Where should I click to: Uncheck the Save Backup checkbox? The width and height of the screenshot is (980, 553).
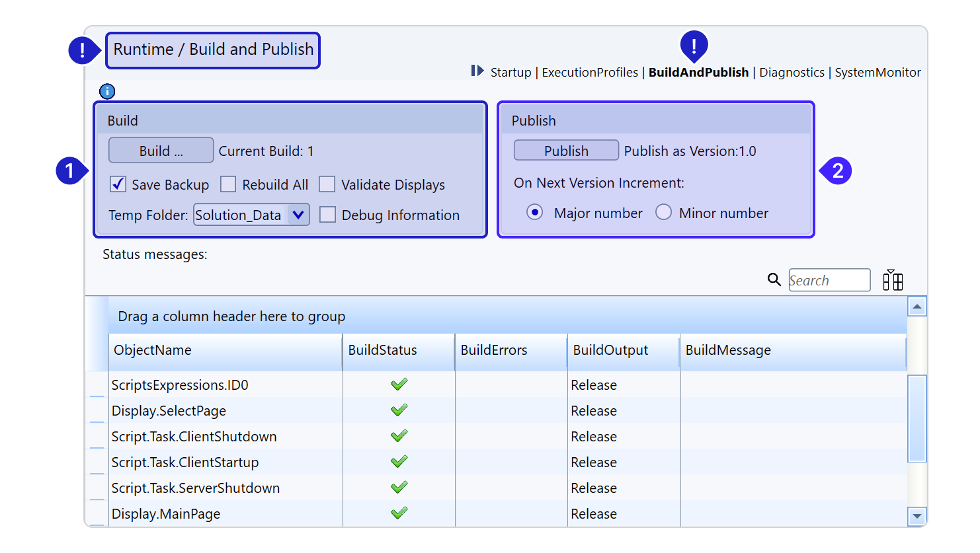118,184
